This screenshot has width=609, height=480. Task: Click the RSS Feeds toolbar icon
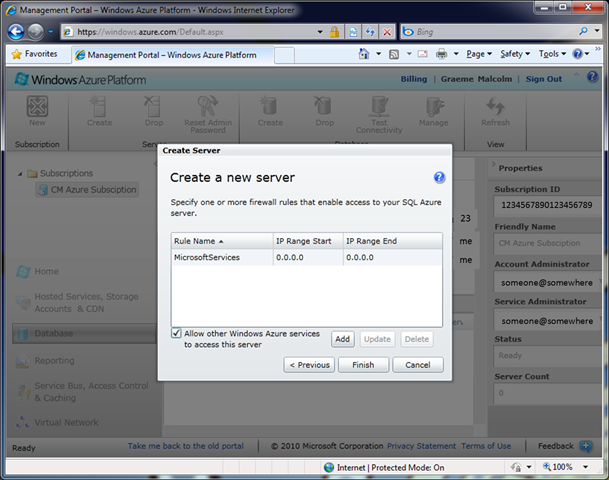(x=394, y=54)
